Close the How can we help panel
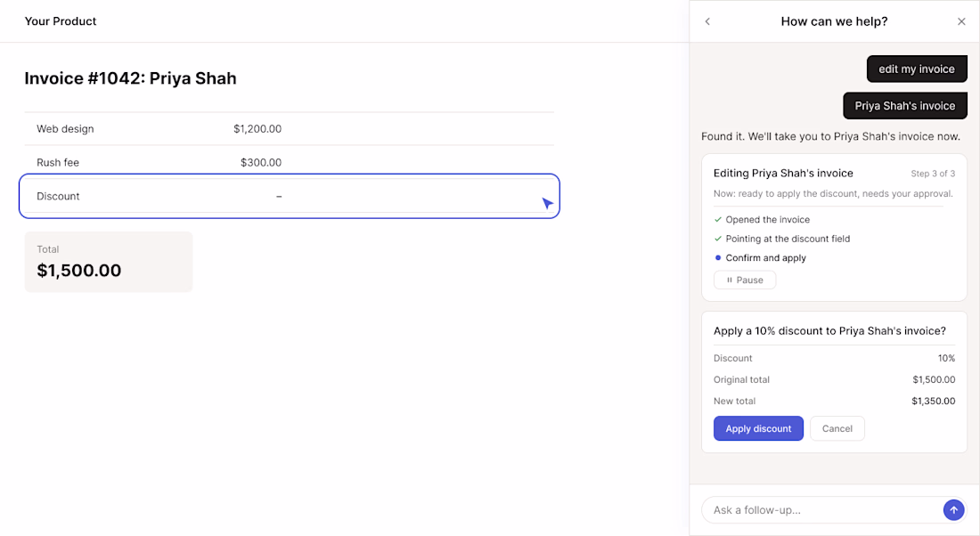 tap(961, 21)
